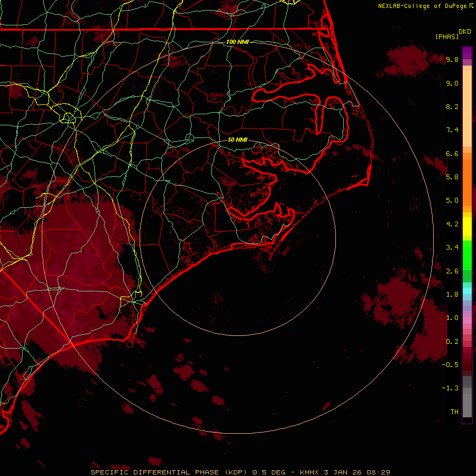Select the 8.2 scale value

(x=452, y=106)
